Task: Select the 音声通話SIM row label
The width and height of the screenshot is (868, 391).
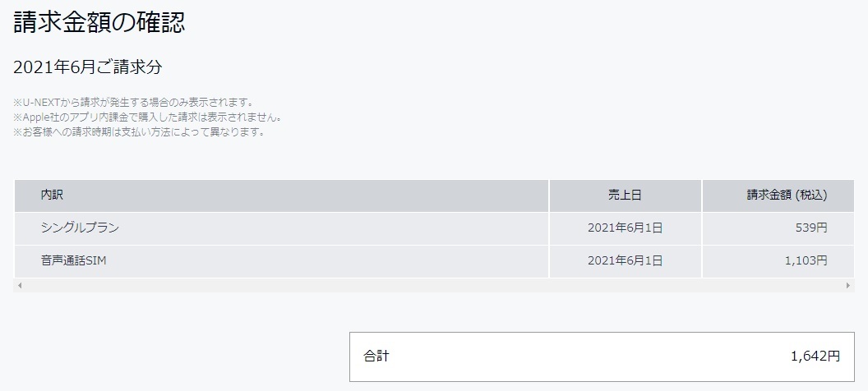Action: point(69,261)
